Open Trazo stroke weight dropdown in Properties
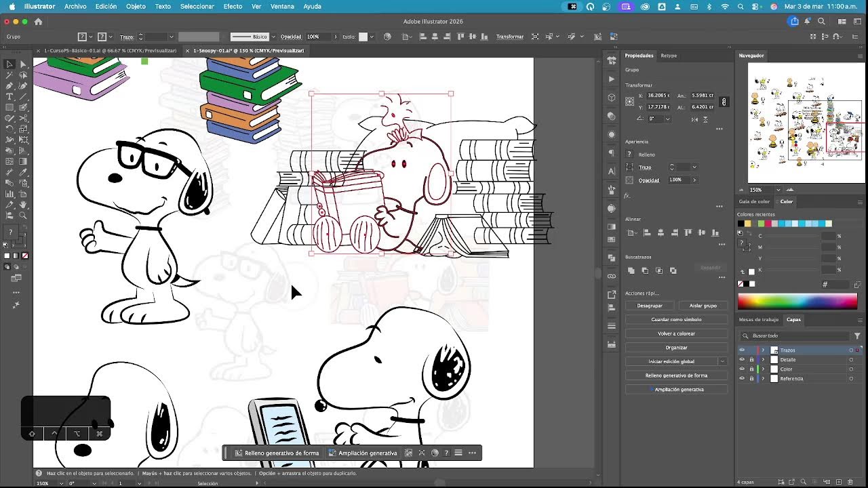The height and width of the screenshot is (488, 868). (694, 167)
